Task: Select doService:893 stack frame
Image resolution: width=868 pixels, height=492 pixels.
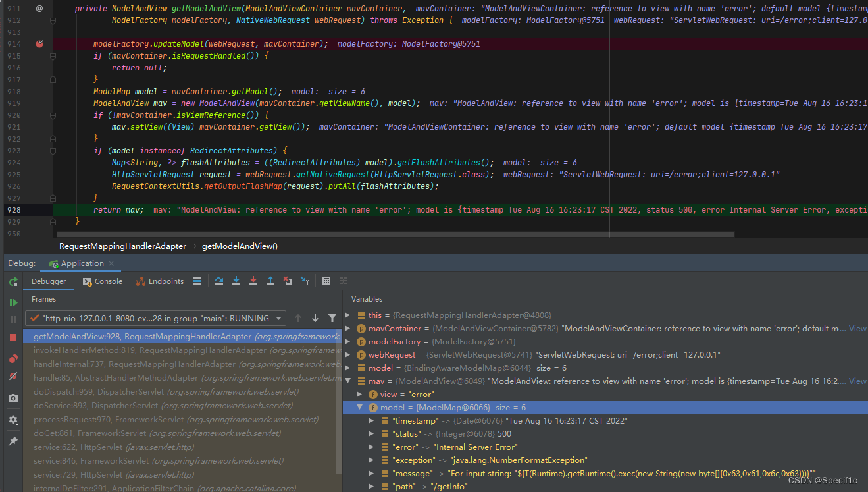Action: point(182,406)
